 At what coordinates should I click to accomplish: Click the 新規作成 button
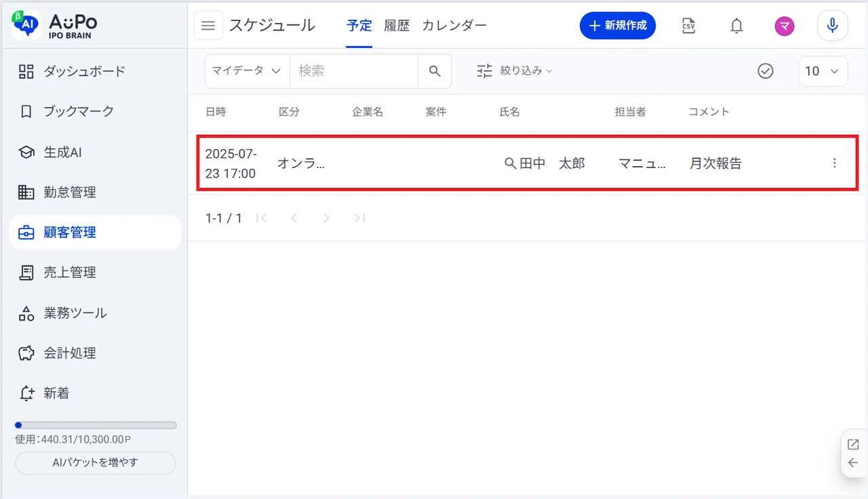click(x=618, y=26)
